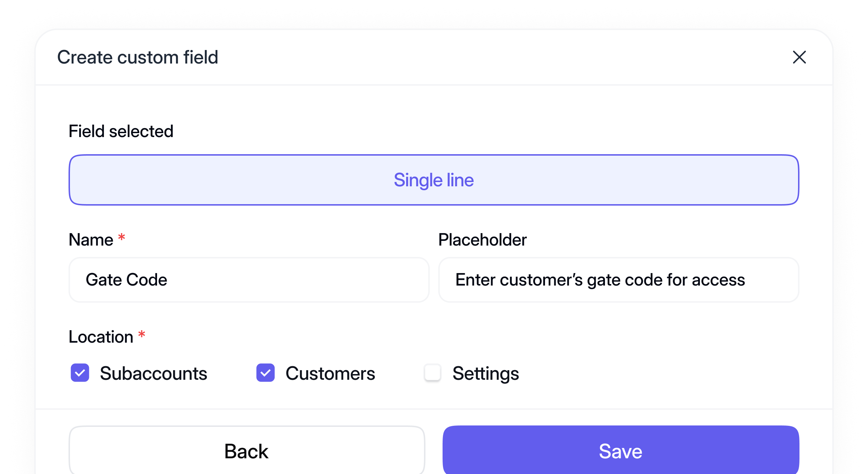Click the red asterisk beside Location
This screenshot has height=474, width=868.
[142, 334]
